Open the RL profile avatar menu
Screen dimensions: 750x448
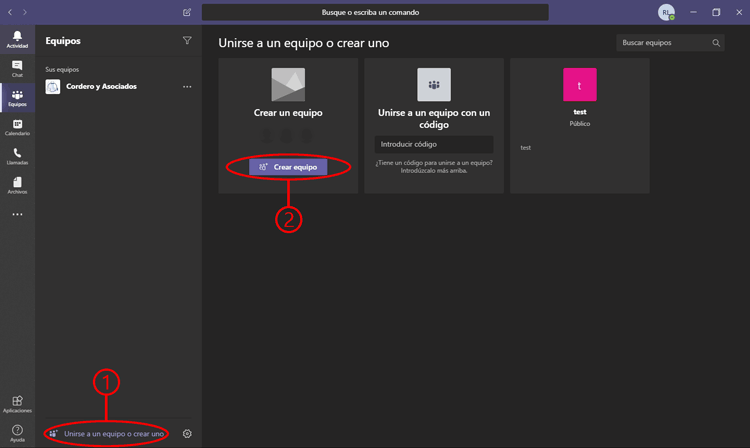pos(666,12)
